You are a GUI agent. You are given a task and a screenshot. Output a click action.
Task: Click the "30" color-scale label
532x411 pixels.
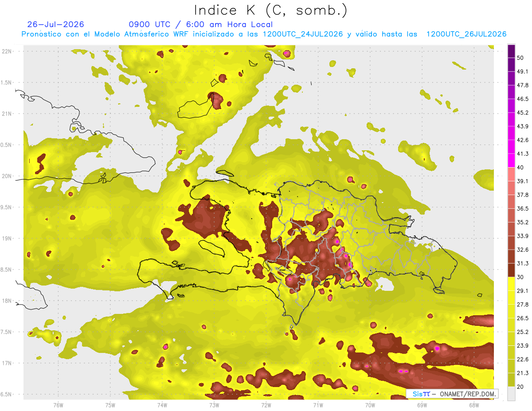[521, 278]
